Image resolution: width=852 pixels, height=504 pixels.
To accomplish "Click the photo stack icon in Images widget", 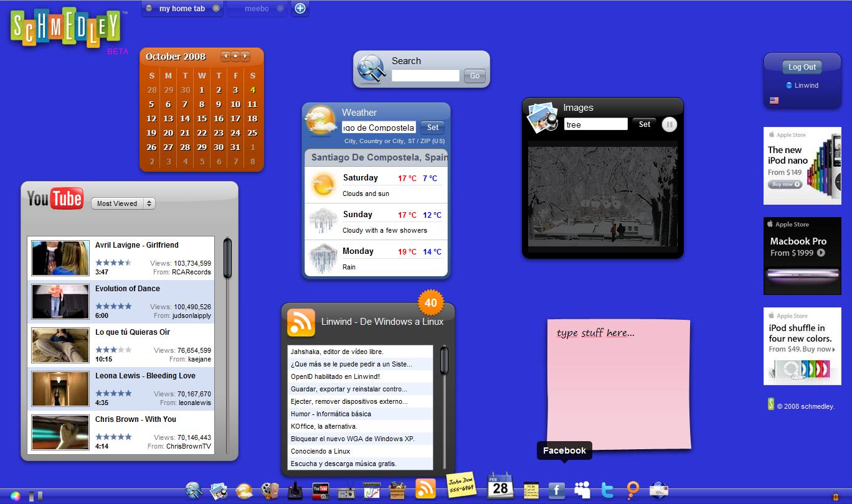I will (x=542, y=117).
